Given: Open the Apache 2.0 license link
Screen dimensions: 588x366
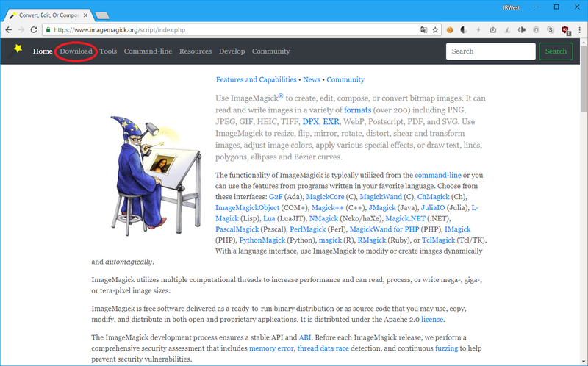Looking at the screenshot, I should coord(432,320).
